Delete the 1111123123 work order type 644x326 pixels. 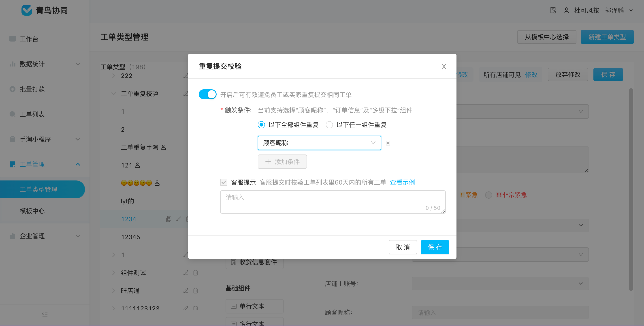click(x=196, y=308)
